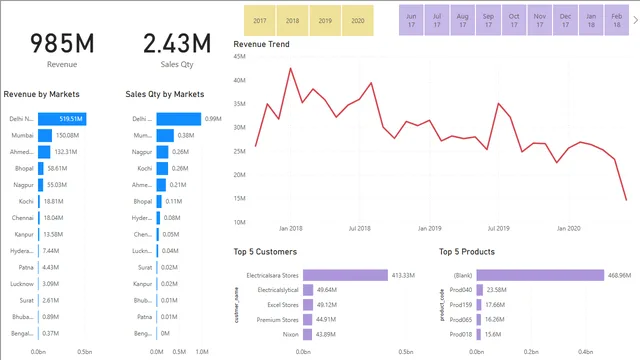Image resolution: width=640 pixels, height=360 pixels.
Task: Click the 23.58M Prod040 value label
Action: 497,290
